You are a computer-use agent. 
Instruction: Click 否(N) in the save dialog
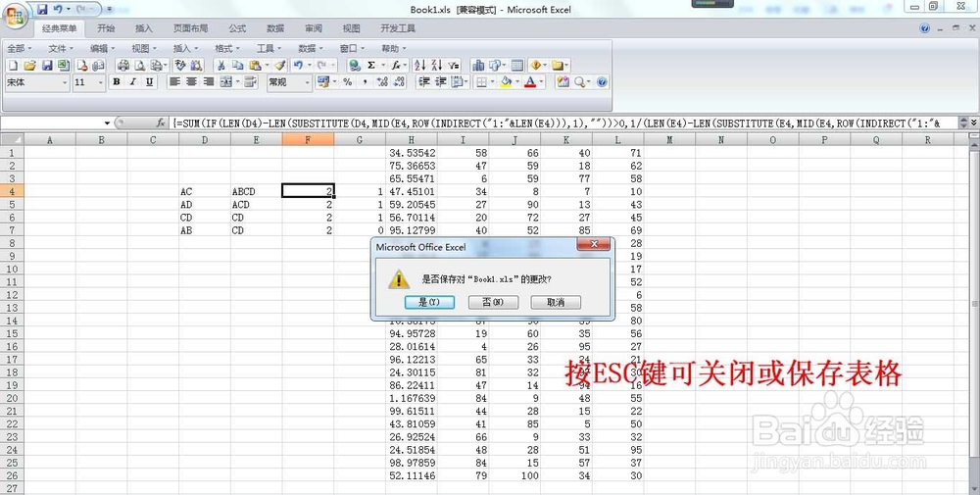493,302
